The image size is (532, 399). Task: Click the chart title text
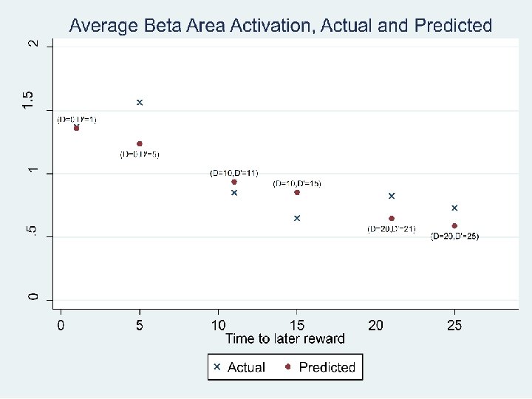pos(280,26)
